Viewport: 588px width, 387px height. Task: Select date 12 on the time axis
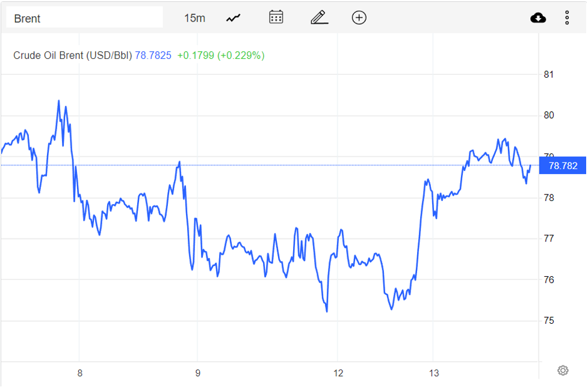pos(338,373)
